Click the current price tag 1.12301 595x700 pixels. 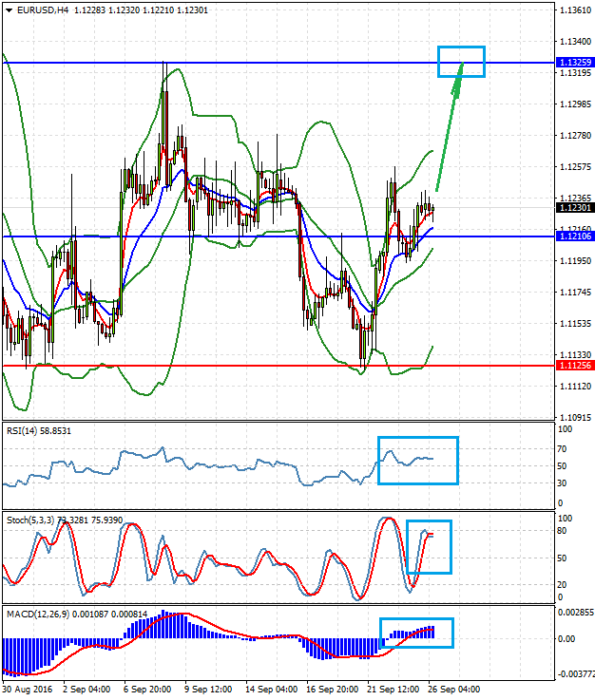[573, 208]
